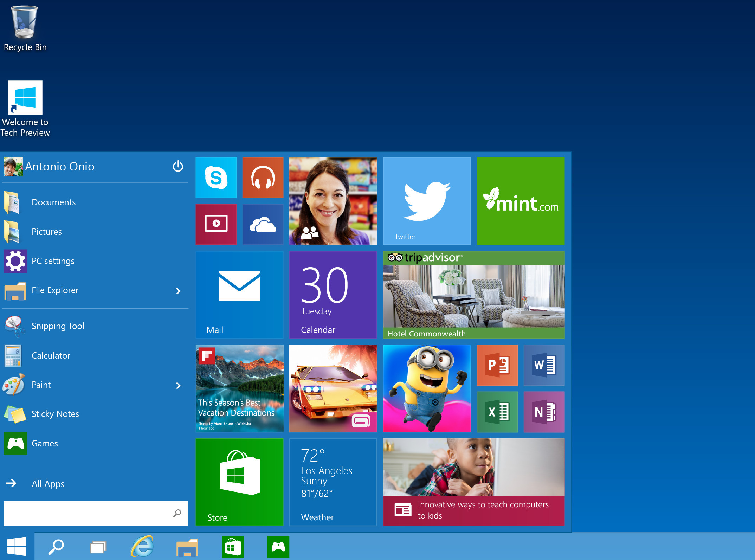Launch the PowerPoint tile
This screenshot has width=755, height=560.
(x=497, y=365)
